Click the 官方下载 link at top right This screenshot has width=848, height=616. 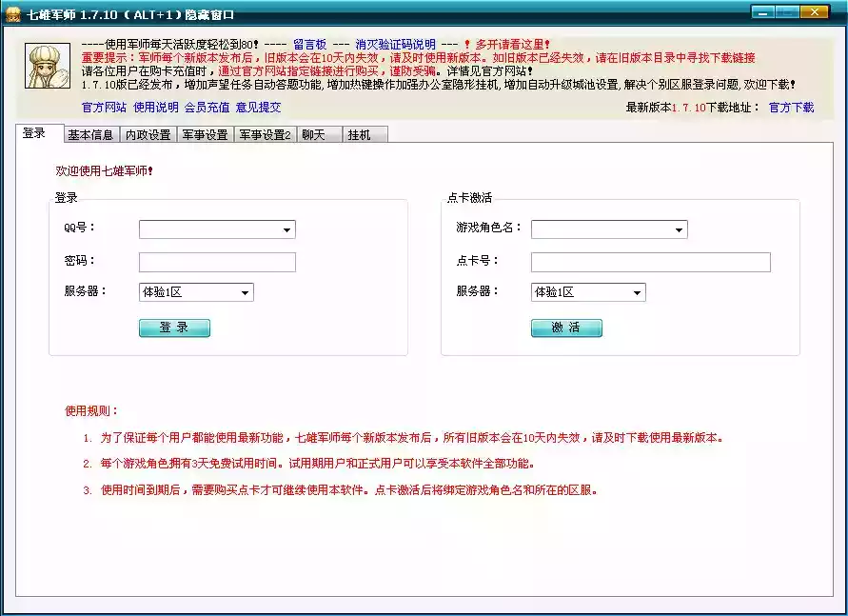(793, 106)
